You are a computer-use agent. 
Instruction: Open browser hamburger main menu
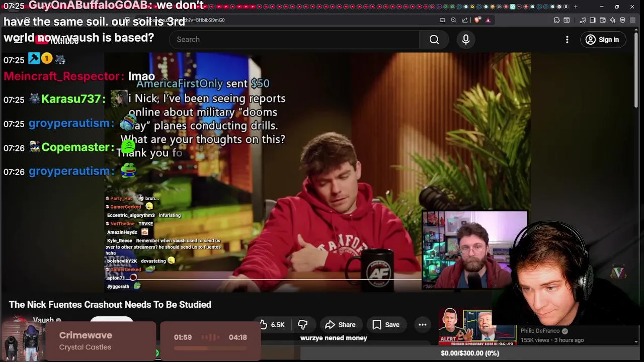click(633, 20)
